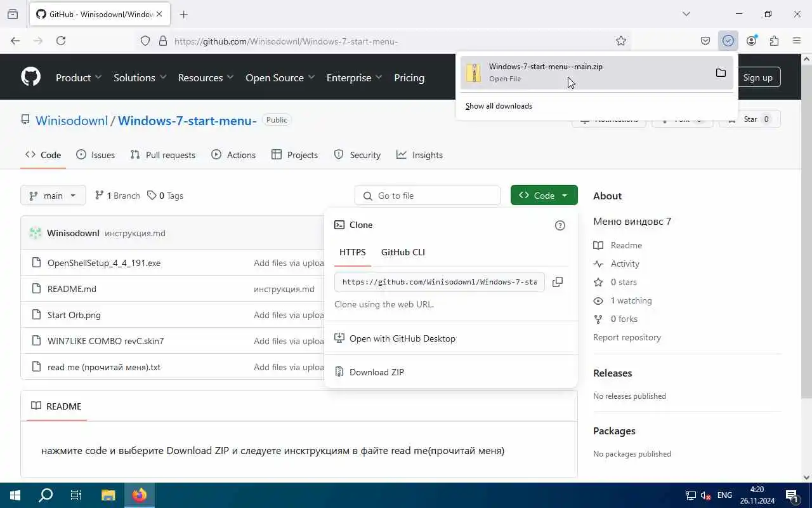The image size is (812, 508).
Task: Open OpenShellSetup_4_4_191.exe file
Action: point(104,263)
